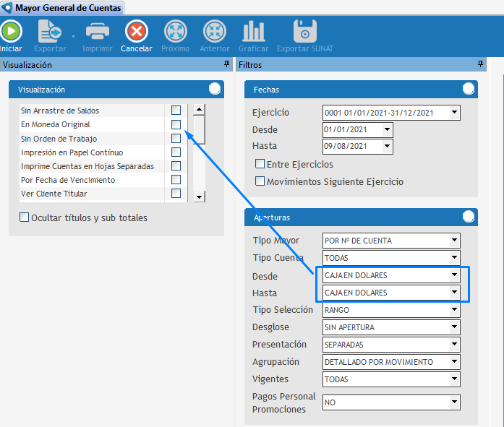
Task: Toggle Ocultar títulos y sub totales
Action: [x=25, y=217]
